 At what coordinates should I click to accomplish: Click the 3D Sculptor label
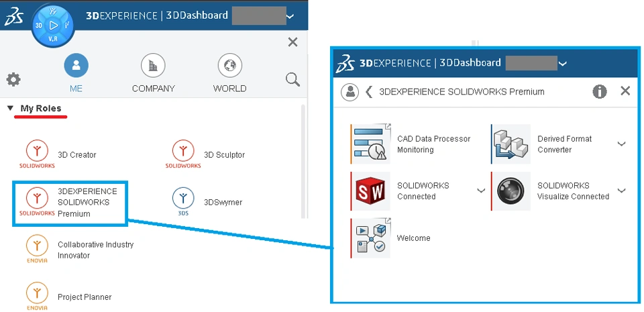(224, 155)
